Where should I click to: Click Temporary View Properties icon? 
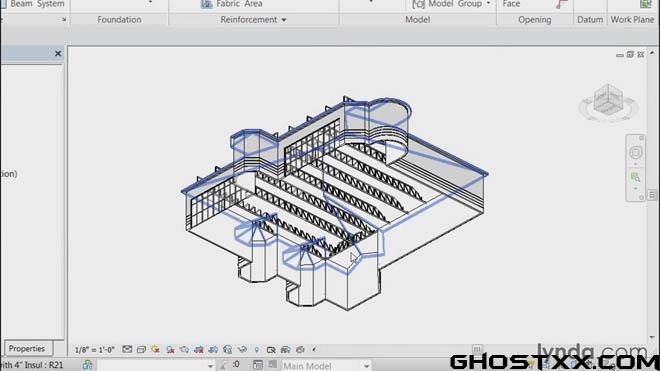271,350
